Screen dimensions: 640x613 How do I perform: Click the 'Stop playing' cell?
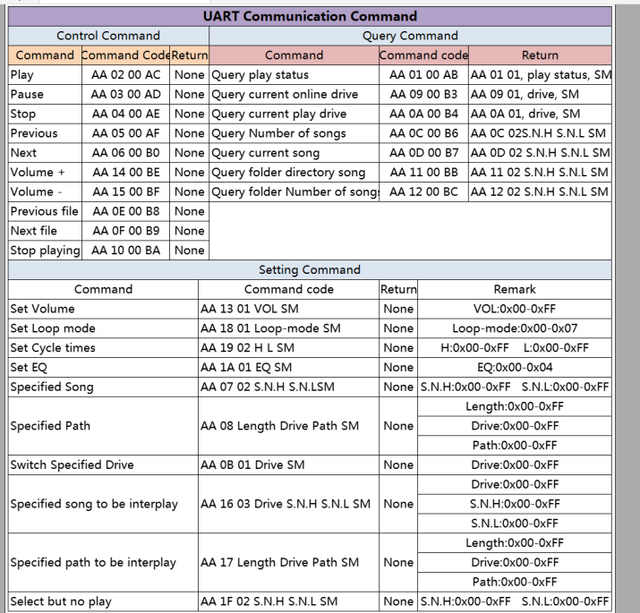pyautogui.click(x=45, y=251)
